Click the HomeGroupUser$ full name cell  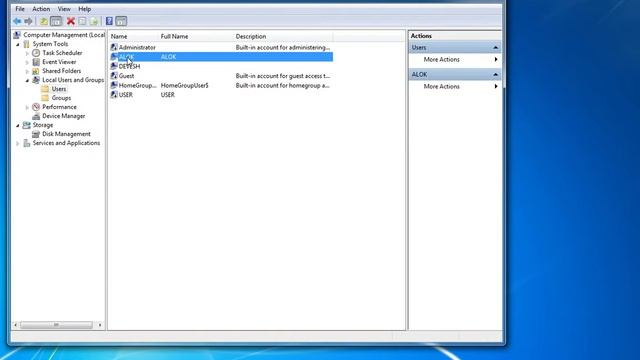(x=184, y=85)
